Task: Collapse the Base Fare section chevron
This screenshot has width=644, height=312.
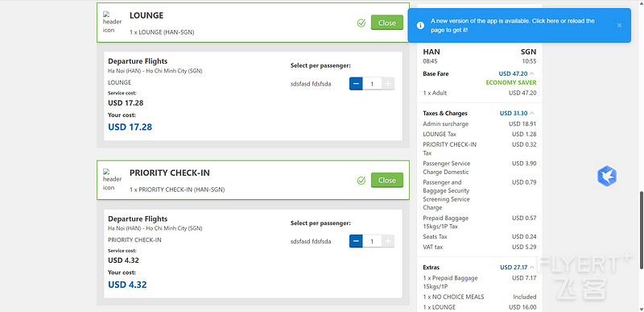Action: point(533,73)
